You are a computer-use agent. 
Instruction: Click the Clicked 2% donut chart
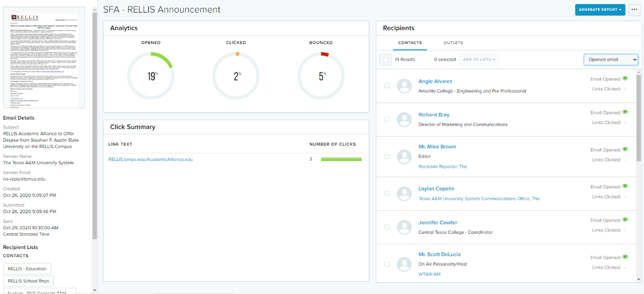(236, 76)
